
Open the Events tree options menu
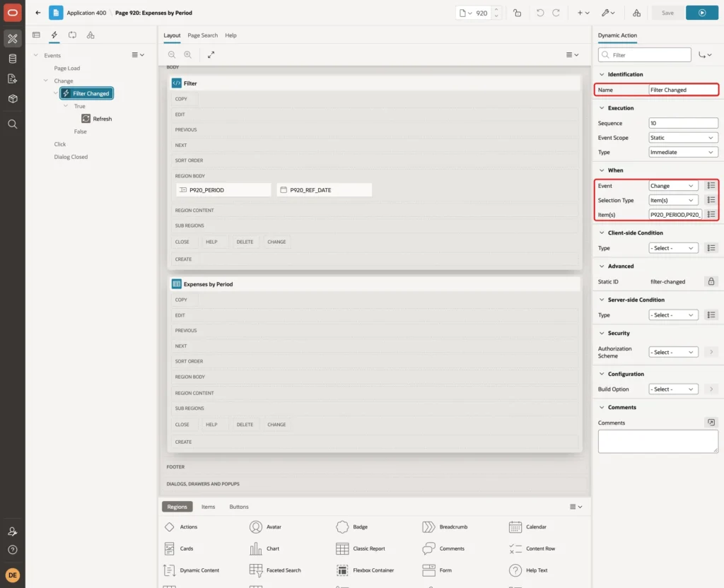click(138, 55)
